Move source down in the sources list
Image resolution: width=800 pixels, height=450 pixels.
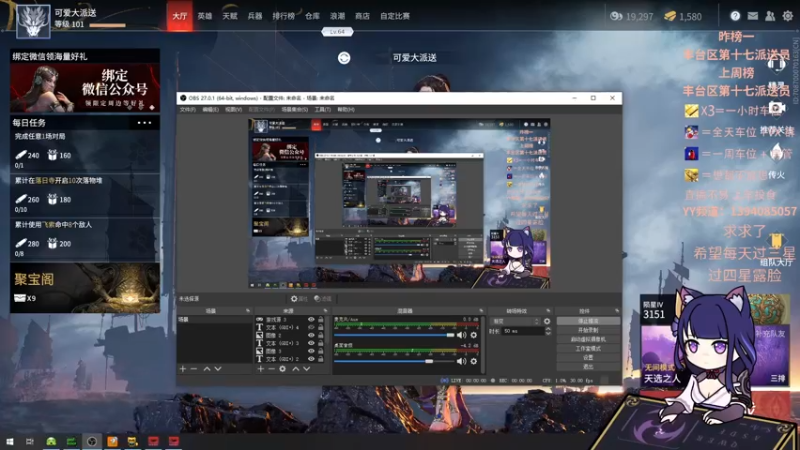click(307, 368)
